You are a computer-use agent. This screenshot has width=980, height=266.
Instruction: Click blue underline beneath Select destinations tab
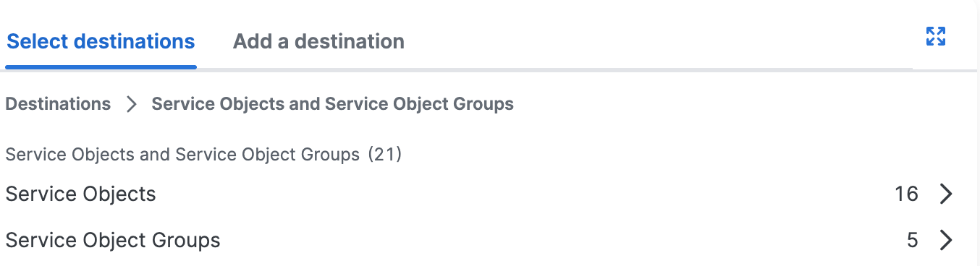point(101,67)
